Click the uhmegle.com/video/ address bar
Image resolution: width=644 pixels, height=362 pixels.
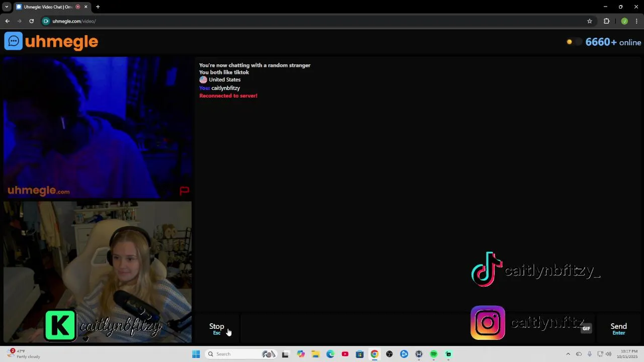click(74, 21)
